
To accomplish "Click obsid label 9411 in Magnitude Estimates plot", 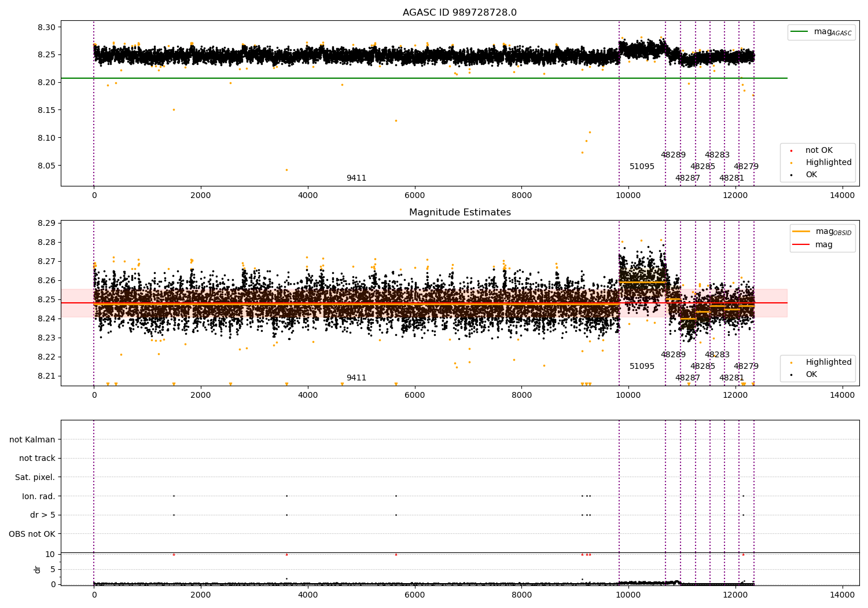I will (356, 378).
